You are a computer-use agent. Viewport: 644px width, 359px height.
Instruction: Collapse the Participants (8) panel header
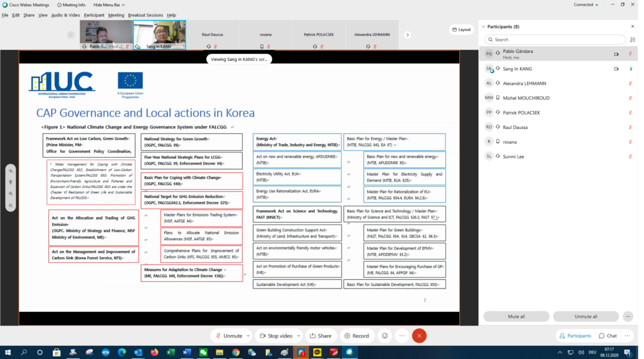click(x=484, y=26)
